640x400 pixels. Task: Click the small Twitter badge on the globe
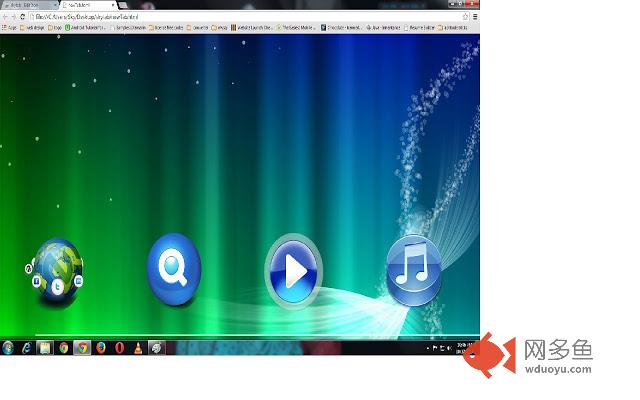tap(58, 287)
